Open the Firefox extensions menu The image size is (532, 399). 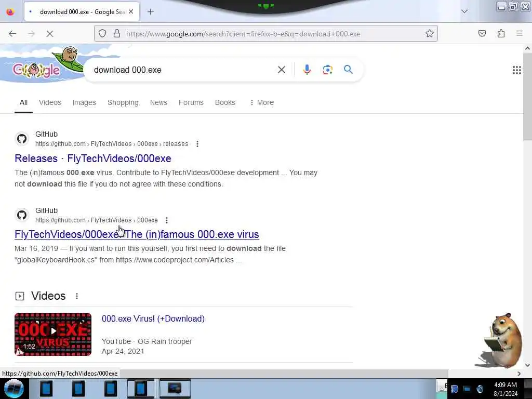(x=501, y=34)
